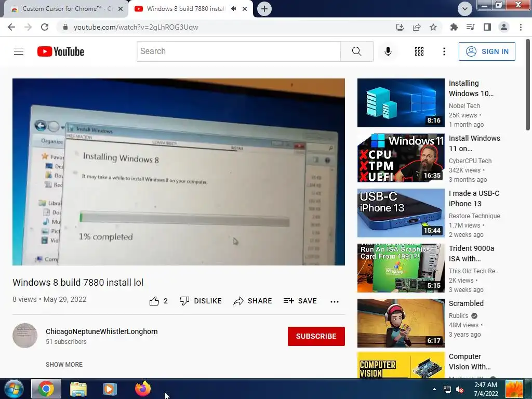Show hidden tray icons arrow
The height and width of the screenshot is (399, 532).
coord(435,389)
